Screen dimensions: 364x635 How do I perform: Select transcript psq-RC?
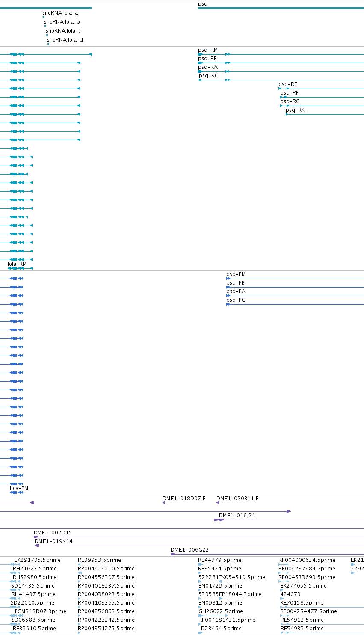coord(208,76)
